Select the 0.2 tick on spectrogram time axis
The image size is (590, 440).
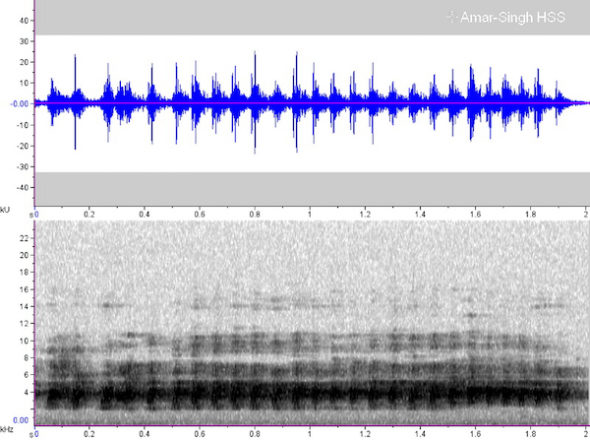[89, 434]
